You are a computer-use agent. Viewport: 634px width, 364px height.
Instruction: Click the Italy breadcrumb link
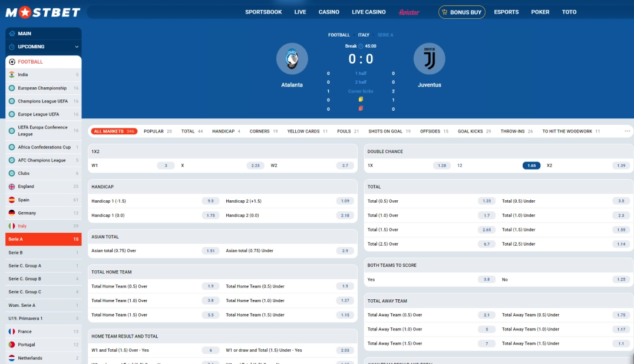[364, 35]
